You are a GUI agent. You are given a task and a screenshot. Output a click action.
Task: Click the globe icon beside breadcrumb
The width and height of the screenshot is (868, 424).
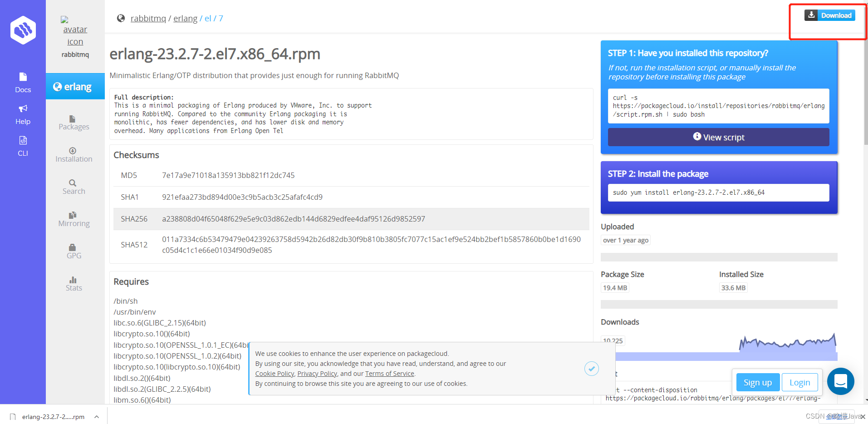121,18
